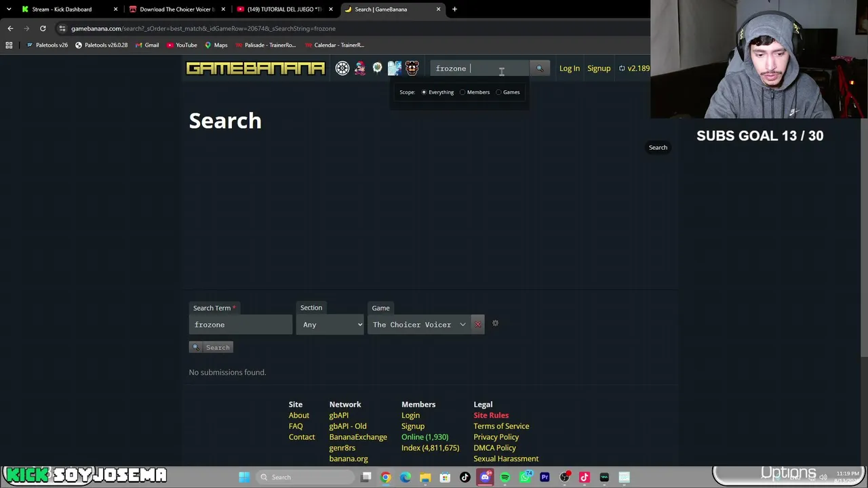Expand The Choicer Voicer game dropdown

click(x=419, y=325)
